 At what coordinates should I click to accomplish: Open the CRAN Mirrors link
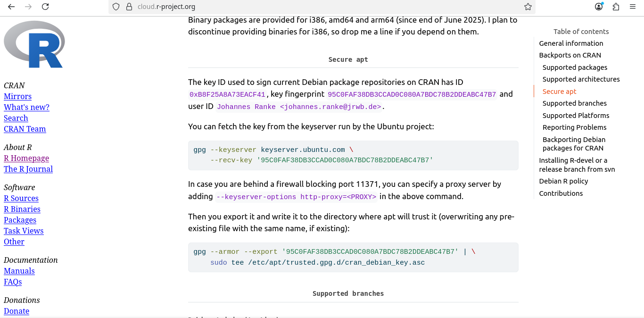coord(17,96)
